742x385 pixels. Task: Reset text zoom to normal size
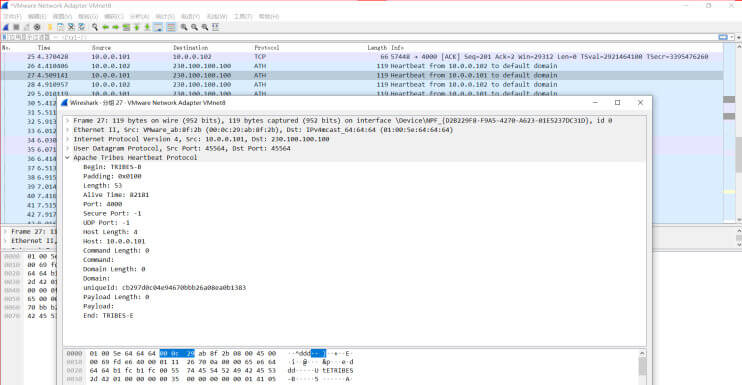(x=204, y=27)
